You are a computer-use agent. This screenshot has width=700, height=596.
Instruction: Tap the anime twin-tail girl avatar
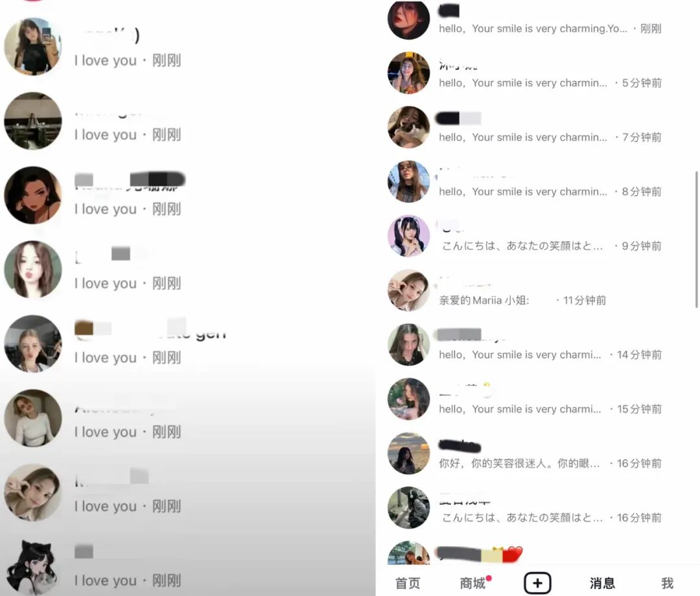tap(408, 236)
